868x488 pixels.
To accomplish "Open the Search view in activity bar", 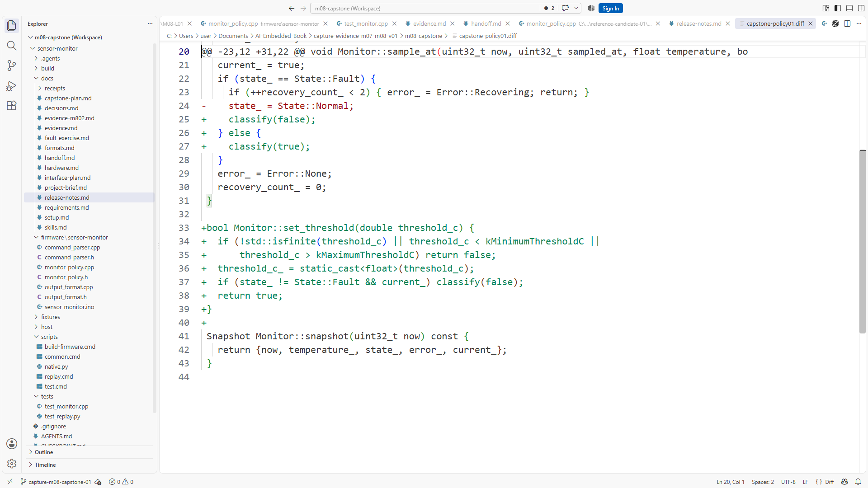I will tap(12, 46).
